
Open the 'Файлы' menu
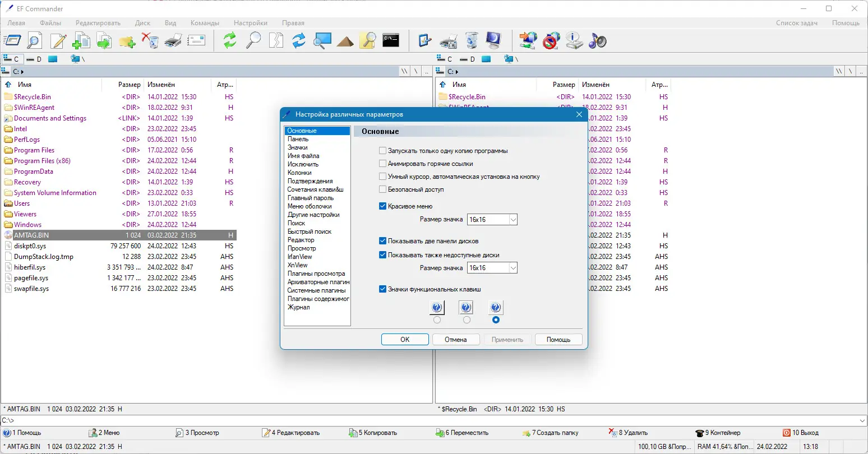pyautogui.click(x=50, y=23)
